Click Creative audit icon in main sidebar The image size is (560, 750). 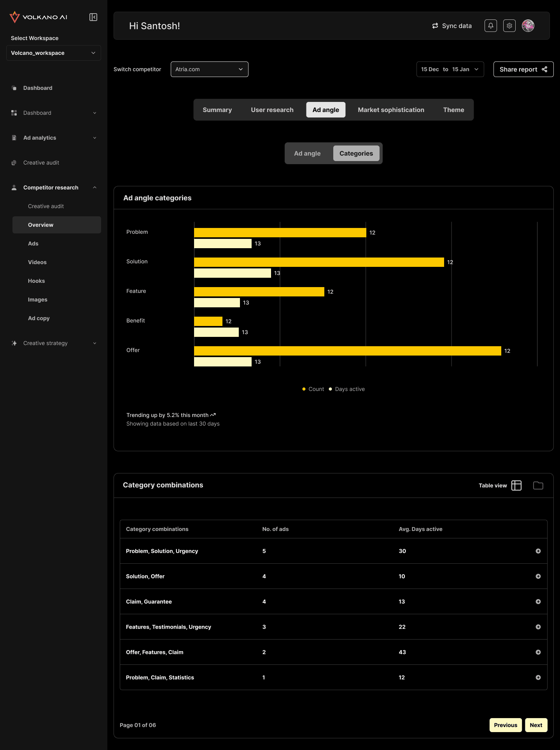(14, 163)
